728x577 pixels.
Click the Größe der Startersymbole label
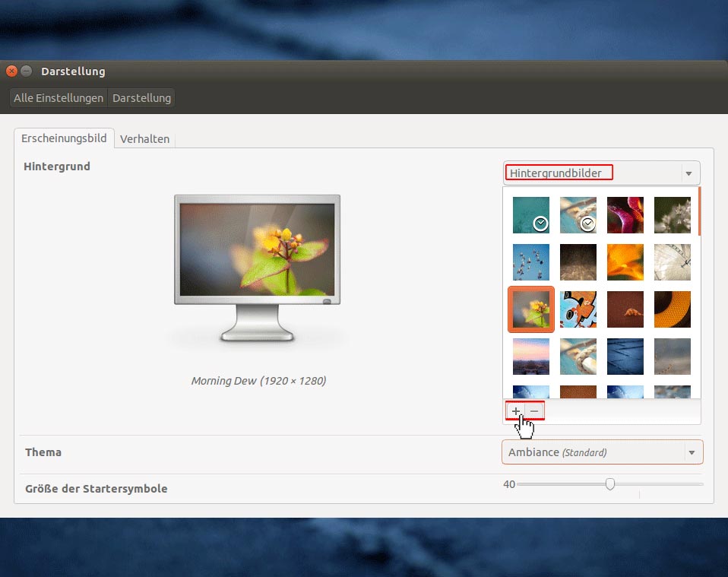tap(96, 489)
